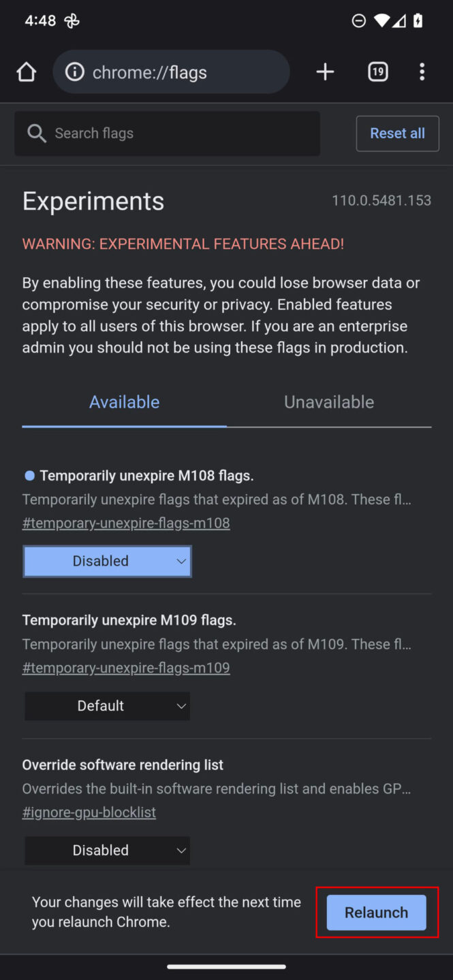Open a new tab with the plus icon
Screen dimensions: 453x980
click(x=325, y=71)
